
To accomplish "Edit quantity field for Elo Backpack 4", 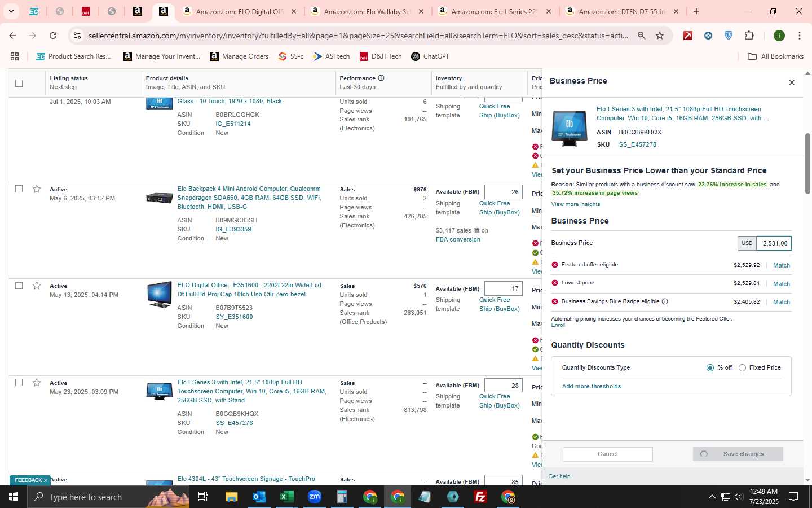I will pyautogui.click(x=503, y=192).
